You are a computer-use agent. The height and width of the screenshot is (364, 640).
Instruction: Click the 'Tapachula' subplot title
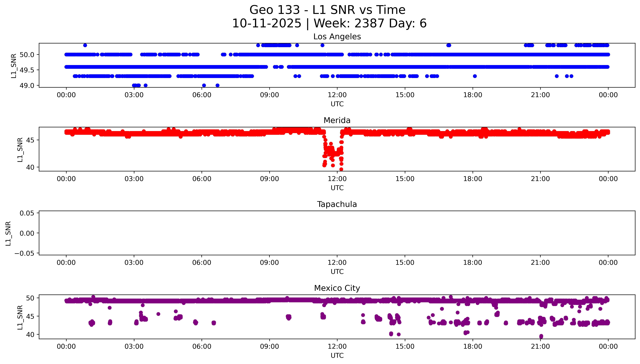pyautogui.click(x=337, y=205)
